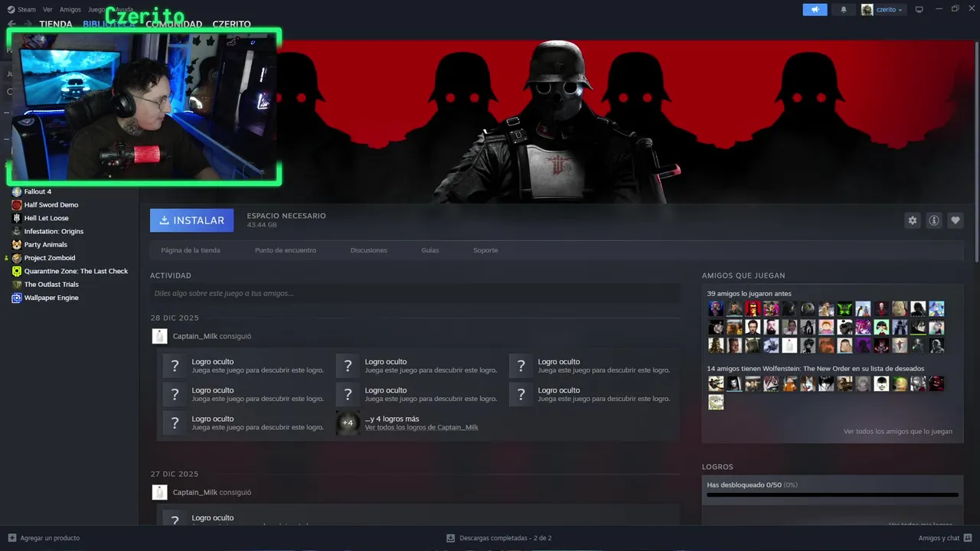The image size is (980, 551).
Task: Click the activity comment input field
Action: coord(415,293)
